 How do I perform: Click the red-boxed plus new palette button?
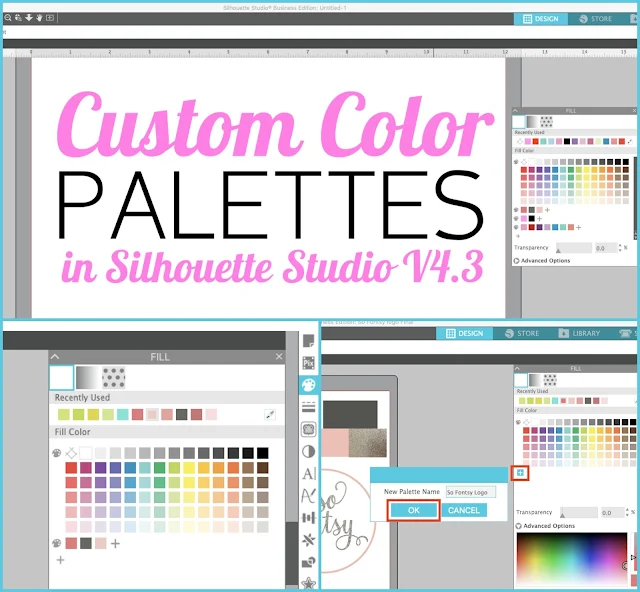tap(520, 473)
